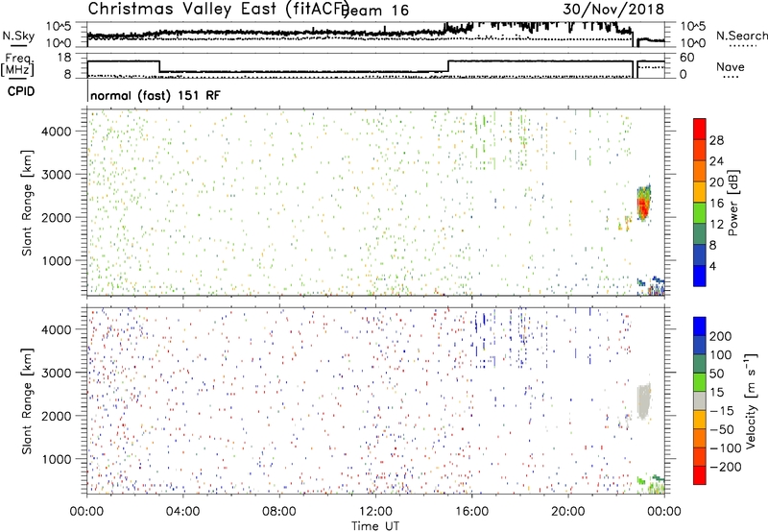Click the '4000' tick on the power panel
Viewport: 768px width, 532px height.
(56, 132)
